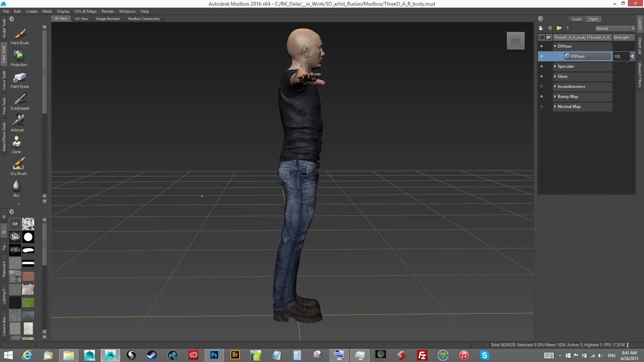Collapse the Diffuse channel group
Screen dimensions: 644x362
point(555,46)
